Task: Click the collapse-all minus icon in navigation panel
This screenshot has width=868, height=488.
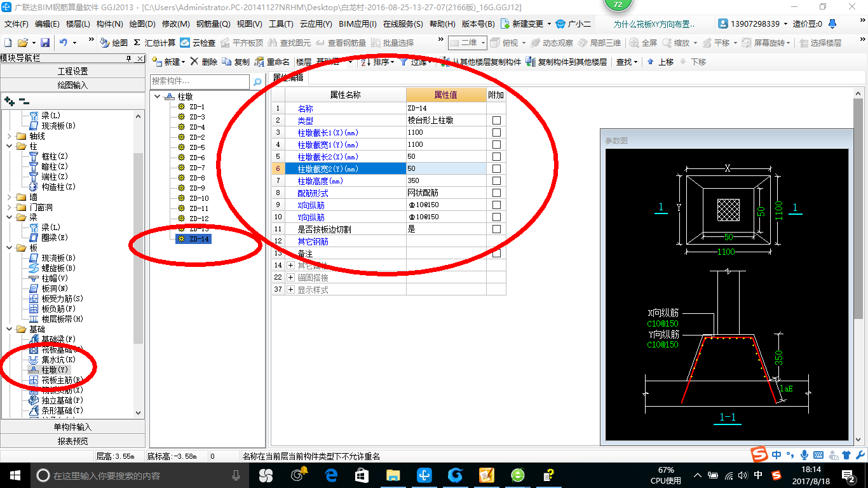Action: click(24, 100)
